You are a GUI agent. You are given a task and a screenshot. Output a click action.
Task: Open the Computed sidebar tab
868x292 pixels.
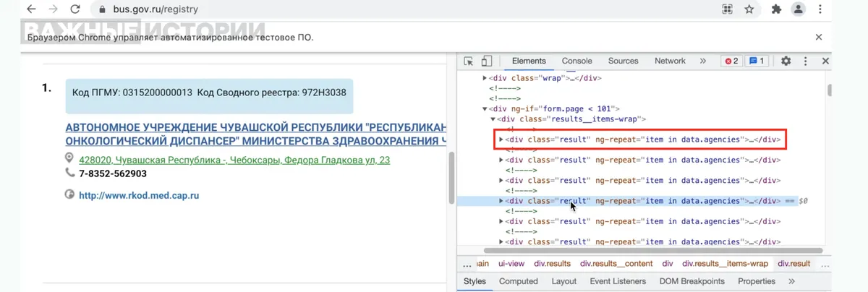click(x=519, y=281)
